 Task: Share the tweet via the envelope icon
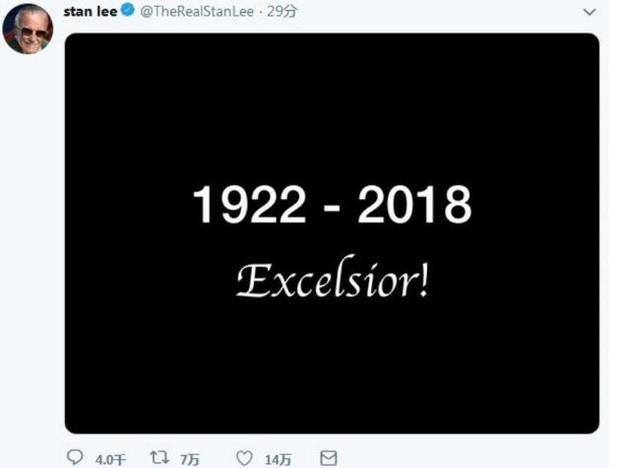[x=328, y=458]
